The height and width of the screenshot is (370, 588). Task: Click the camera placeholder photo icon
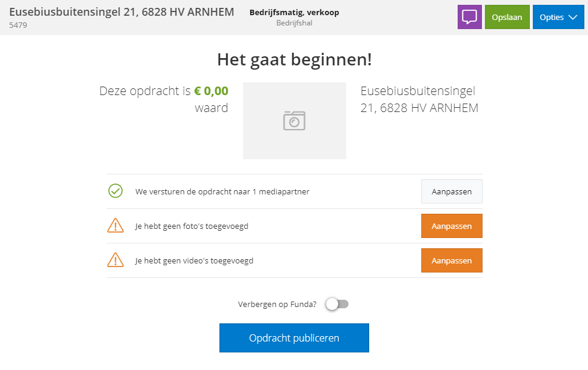point(295,121)
